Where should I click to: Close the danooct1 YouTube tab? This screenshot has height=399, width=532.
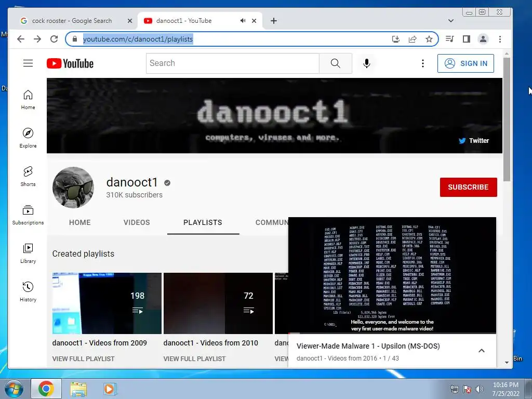click(x=254, y=21)
